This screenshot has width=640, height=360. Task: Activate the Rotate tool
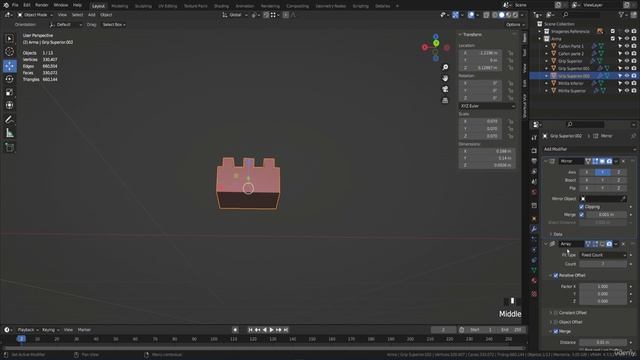[9, 79]
